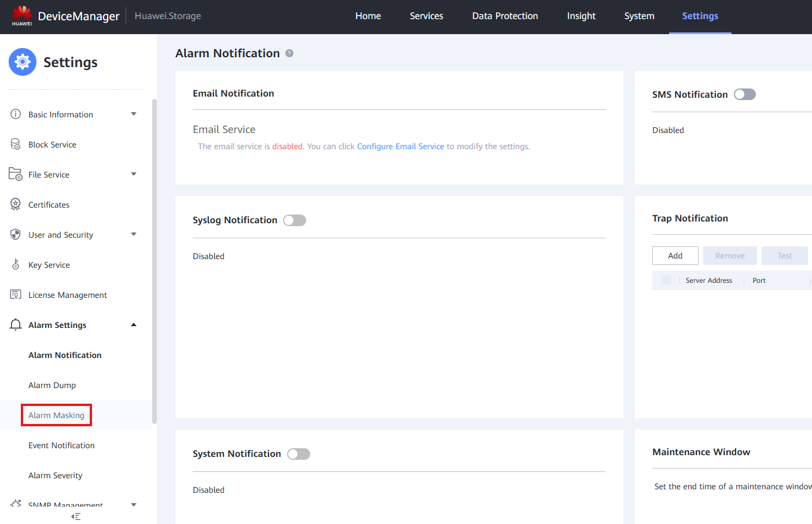Toggle the System Notification switch
The height and width of the screenshot is (524, 812).
pyautogui.click(x=299, y=454)
